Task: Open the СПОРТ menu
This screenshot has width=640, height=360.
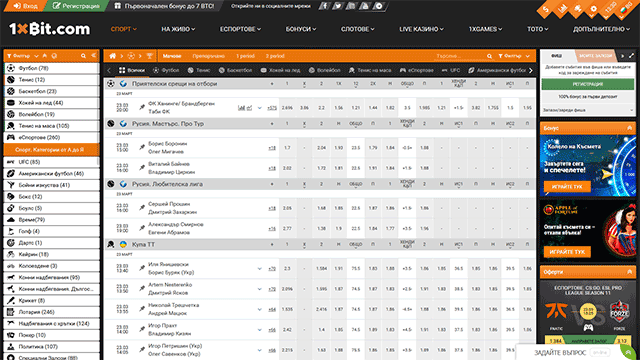Action: click(124, 29)
